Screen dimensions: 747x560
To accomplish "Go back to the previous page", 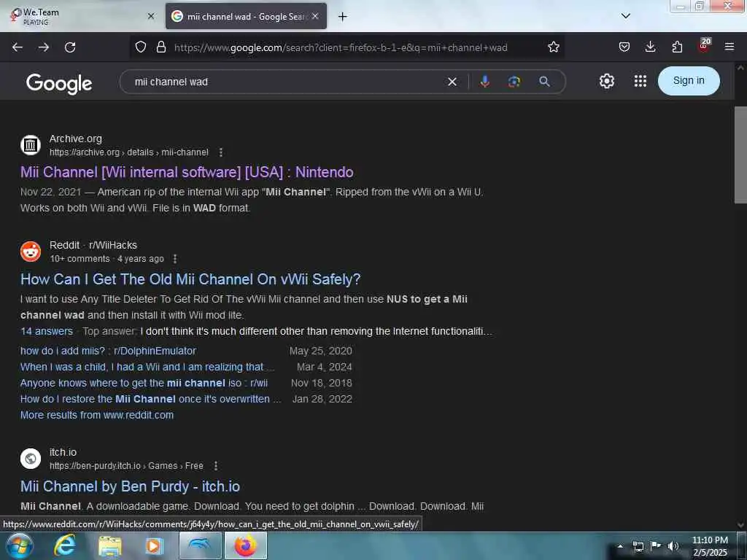I will 18,47.
